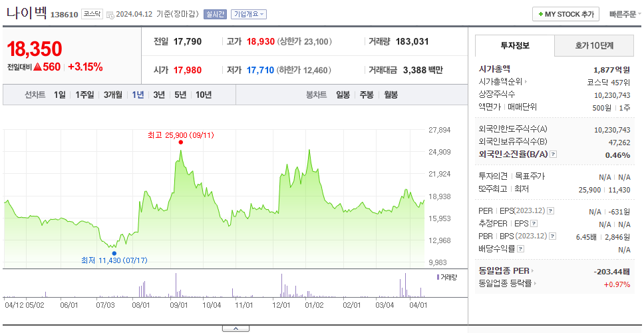Viewport: 644px width, 333px height.
Task: Click the -203.44배 sector PER value
Action: click(612, 272)
